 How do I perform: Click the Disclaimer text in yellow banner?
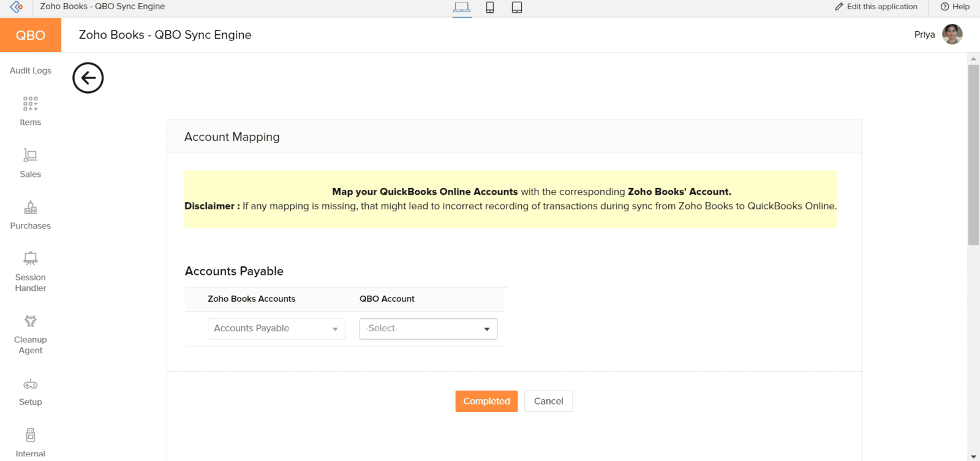(510, 206)
